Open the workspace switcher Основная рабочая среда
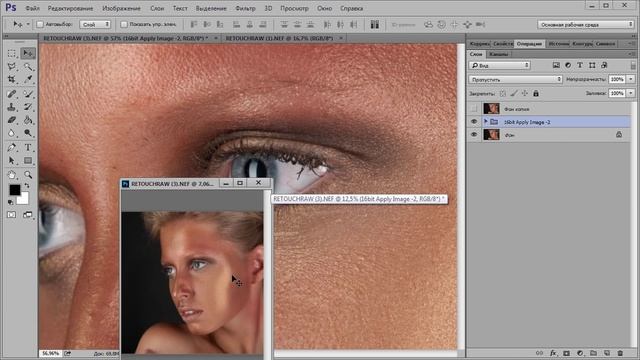 585,24
